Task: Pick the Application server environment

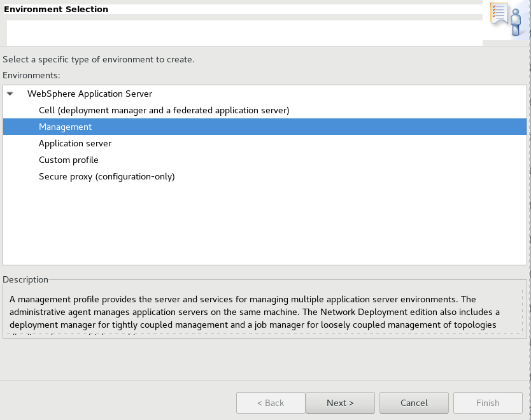Action: point(75,143)
